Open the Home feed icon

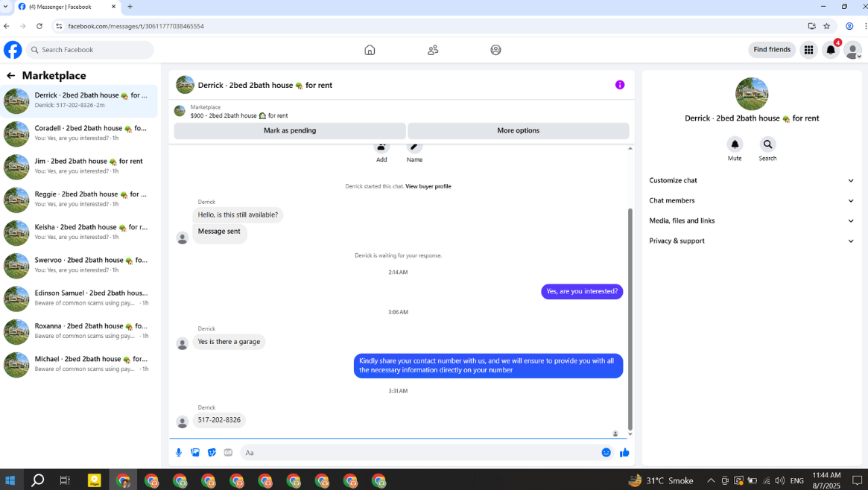coord(370,50)
